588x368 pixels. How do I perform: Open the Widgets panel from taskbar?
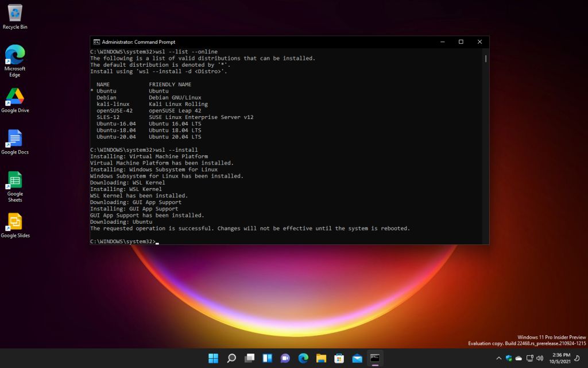[267, 358]
